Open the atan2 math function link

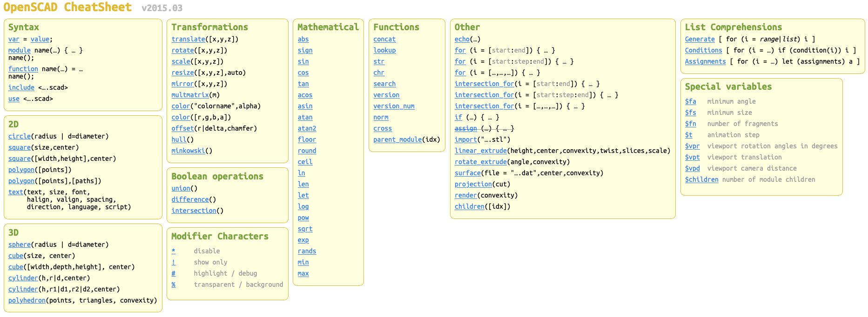click(307, 129)
